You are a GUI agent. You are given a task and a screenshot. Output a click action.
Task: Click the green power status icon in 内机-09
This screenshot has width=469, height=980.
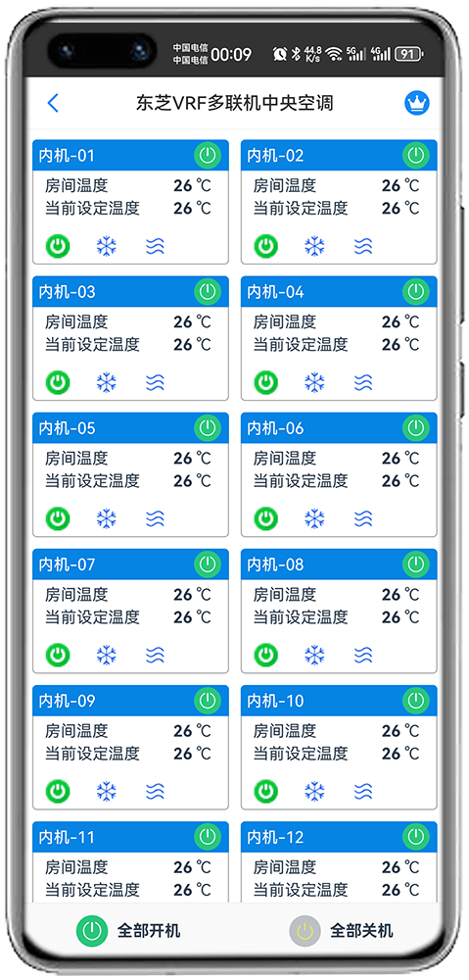pos(58,791)
